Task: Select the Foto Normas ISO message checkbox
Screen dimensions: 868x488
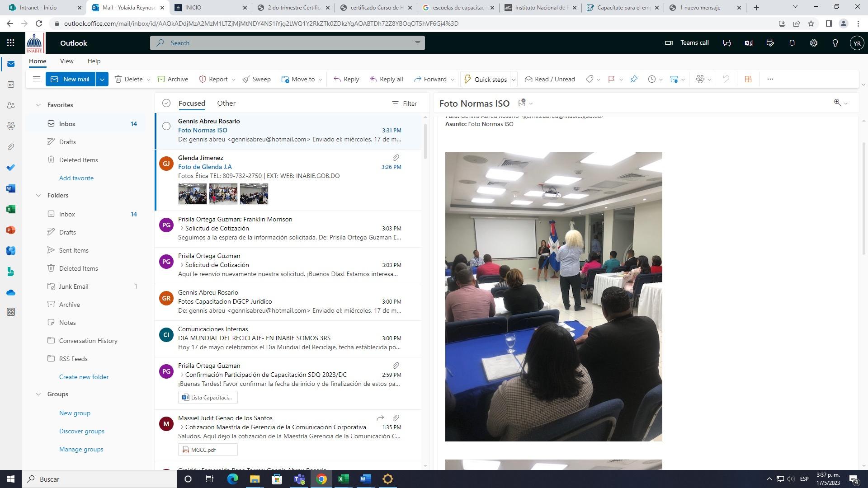Action: pos(166,126)
